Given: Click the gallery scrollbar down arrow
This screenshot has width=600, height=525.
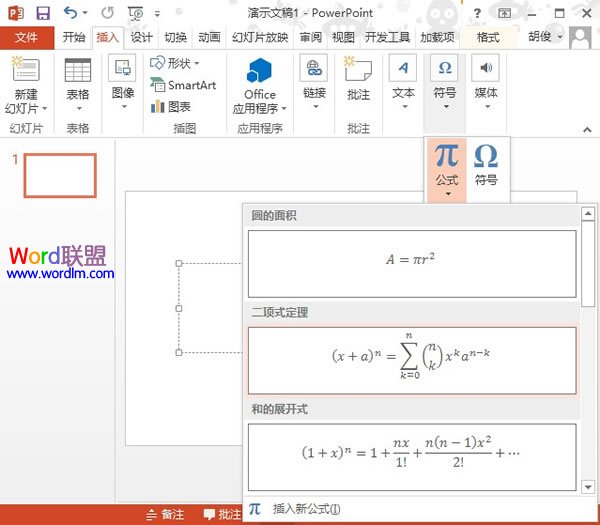Looking at the screenshot, I should pyautogui.click(x=588, y=487).
